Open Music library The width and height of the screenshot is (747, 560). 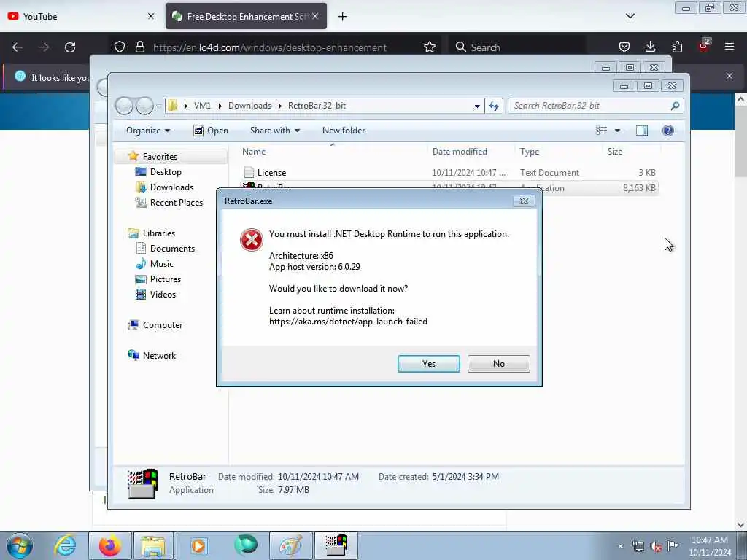pyautogui.click(x=161, y=264)
